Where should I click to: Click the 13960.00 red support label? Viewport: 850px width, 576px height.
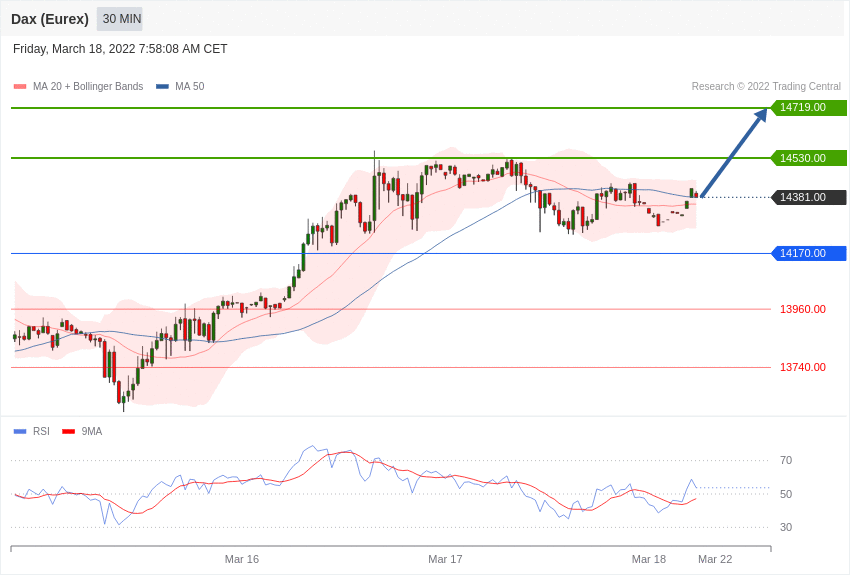pos(803,309)
